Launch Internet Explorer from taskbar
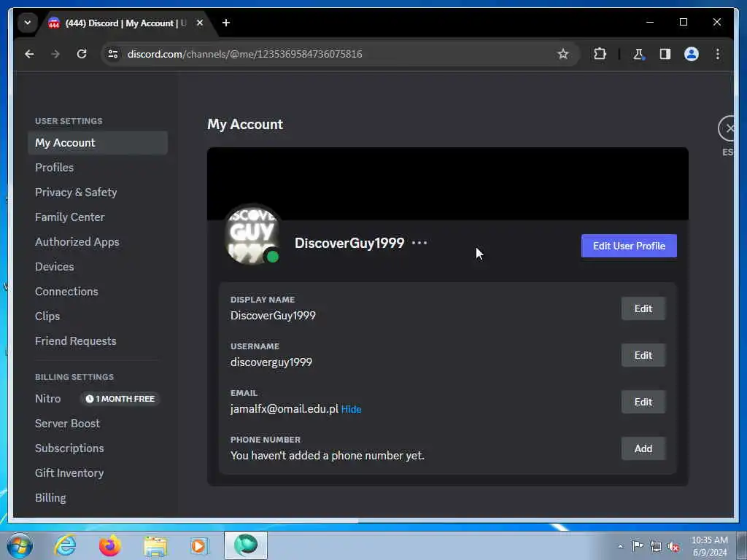747x560 pixels. tap(65, 545)
